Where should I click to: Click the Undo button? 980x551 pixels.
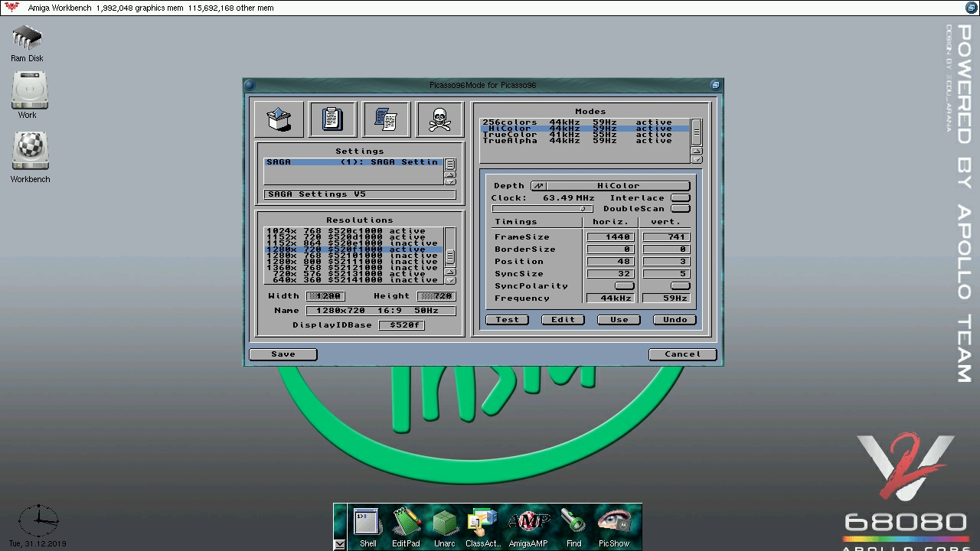coord(675,320)
